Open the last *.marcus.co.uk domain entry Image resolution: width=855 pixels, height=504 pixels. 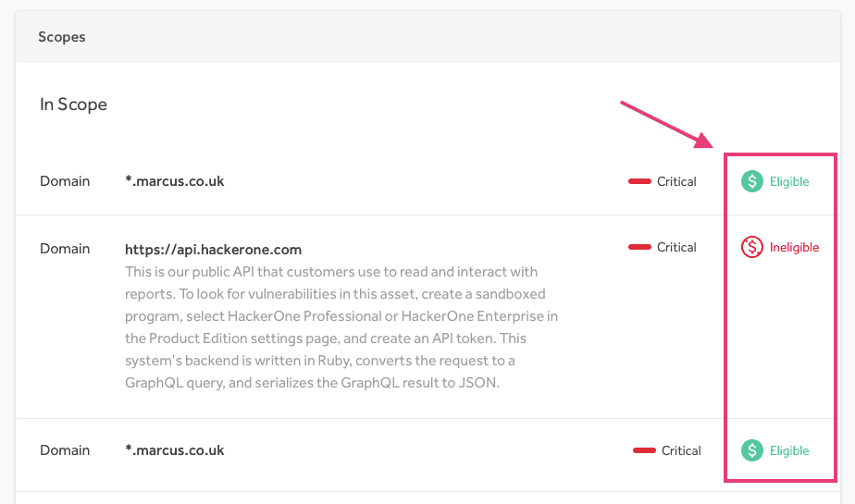(175, 450)
